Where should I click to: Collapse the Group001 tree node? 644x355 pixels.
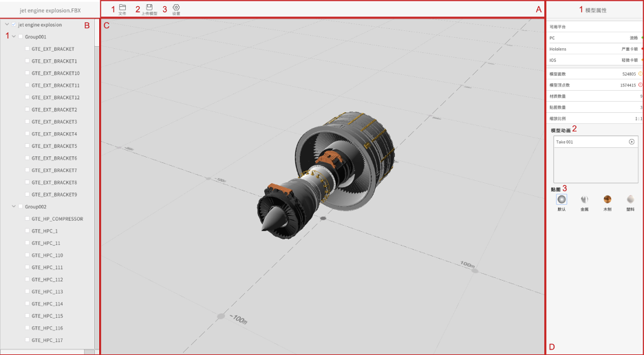(x=14, y=36)
